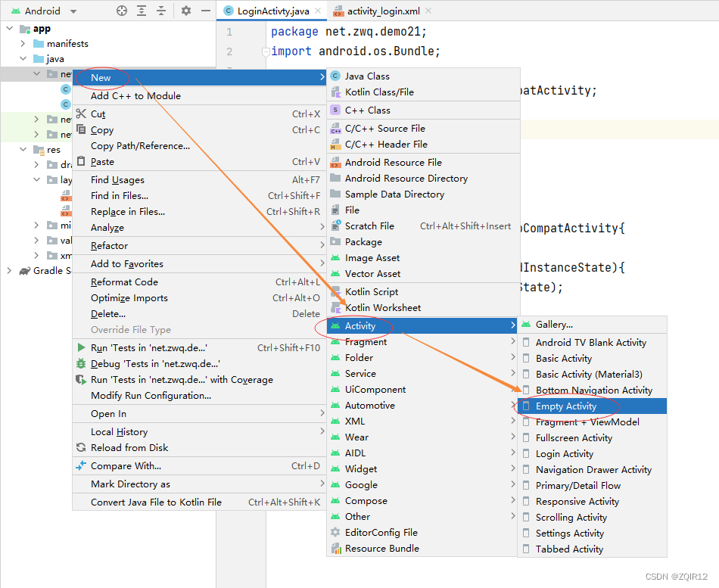719x588 pixels.
Task: Click the C/C++ Header File icon
Action: 335,144
